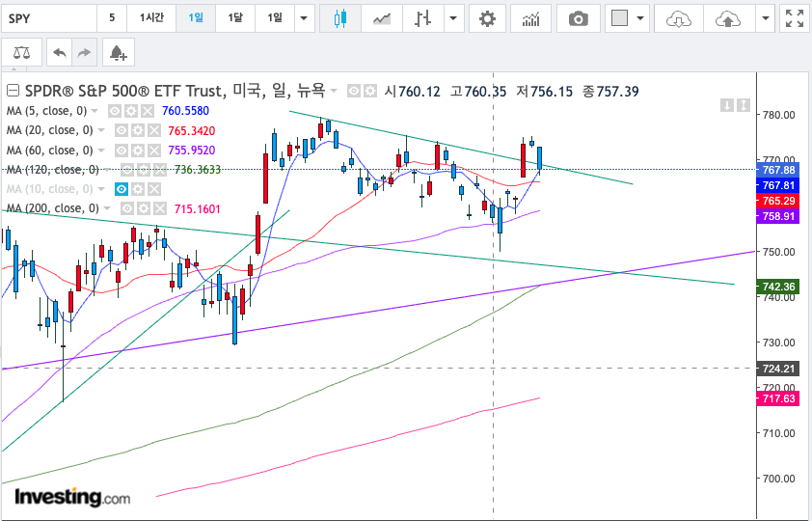Remove the MA (10, close, 0) indicator
812x521 pixels.
pos(153,189)
